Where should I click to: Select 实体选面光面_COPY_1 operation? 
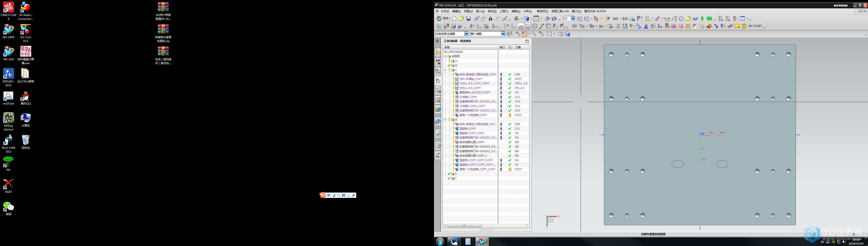click(473, 156)
